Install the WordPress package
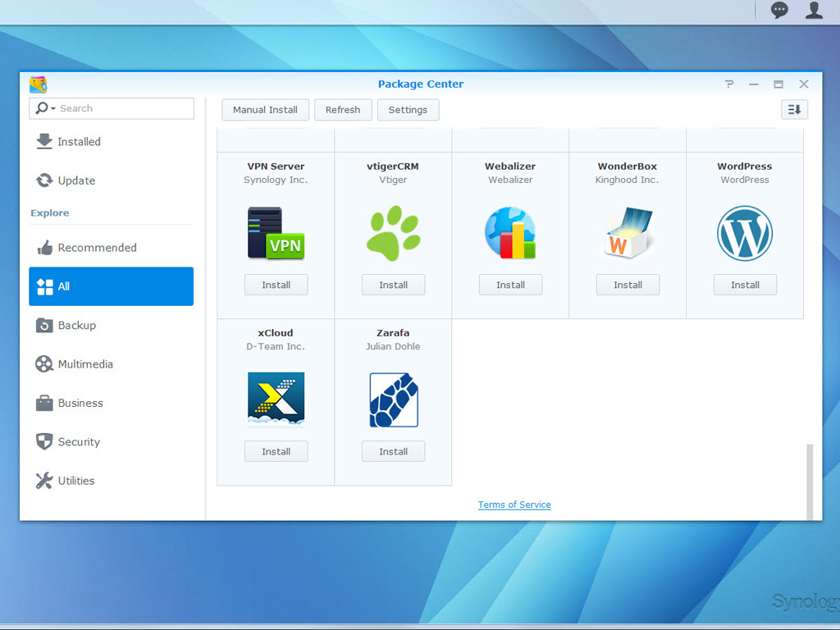Viewport: 840px width, 630px height. click(745, 285)
